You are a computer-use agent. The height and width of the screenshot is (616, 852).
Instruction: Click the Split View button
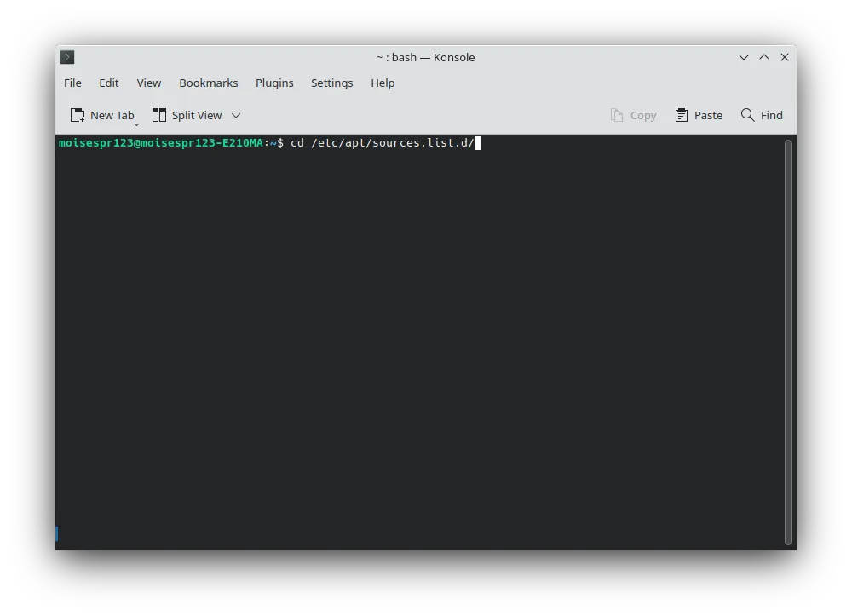tap(187, 115)
